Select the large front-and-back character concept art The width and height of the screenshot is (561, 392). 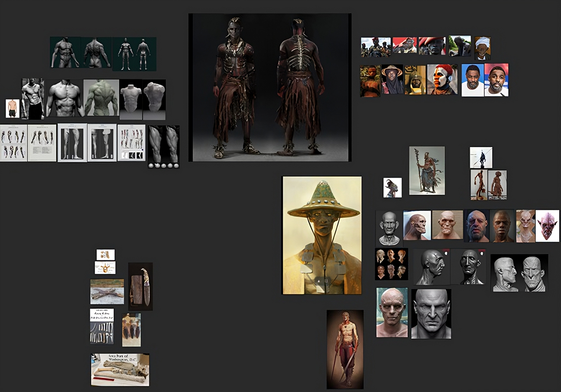coord(270,87)
